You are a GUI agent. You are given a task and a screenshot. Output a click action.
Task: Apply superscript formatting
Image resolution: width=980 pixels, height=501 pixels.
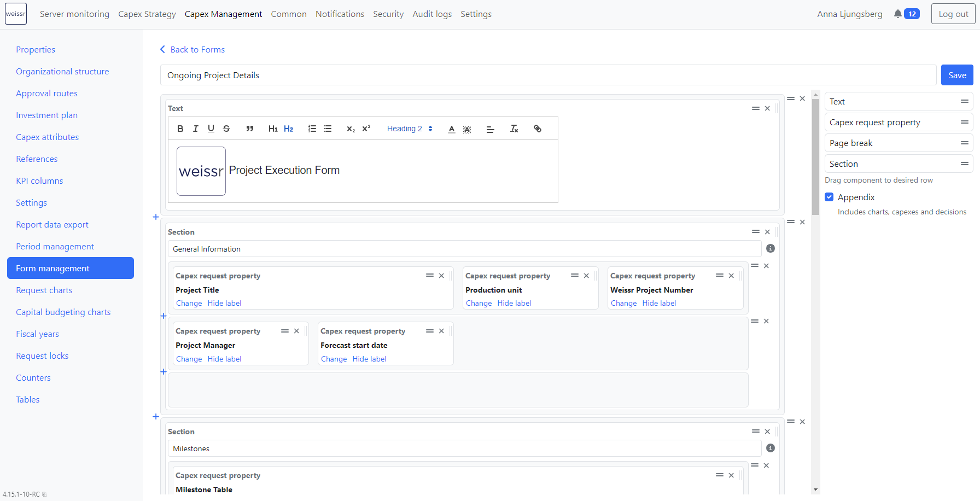pos(366,129)
